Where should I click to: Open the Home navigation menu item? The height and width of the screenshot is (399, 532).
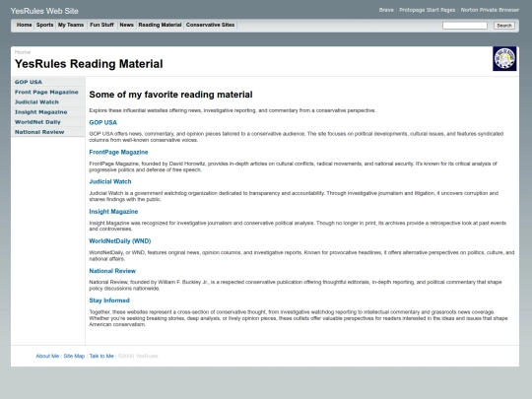point(24,25)
